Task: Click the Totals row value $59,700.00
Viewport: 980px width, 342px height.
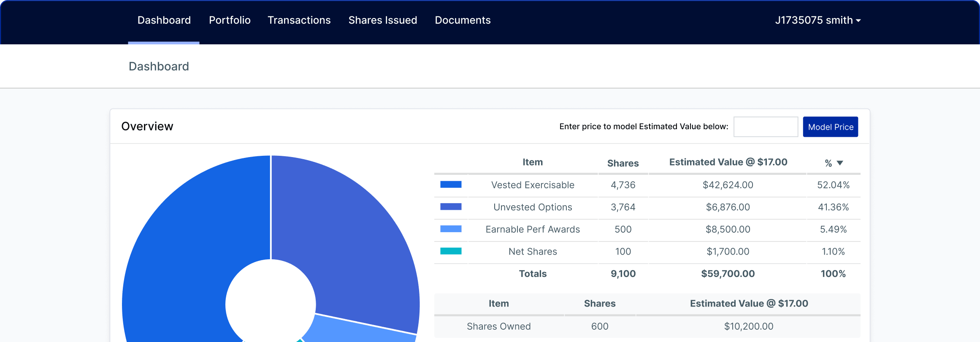Action: point(728,274)
